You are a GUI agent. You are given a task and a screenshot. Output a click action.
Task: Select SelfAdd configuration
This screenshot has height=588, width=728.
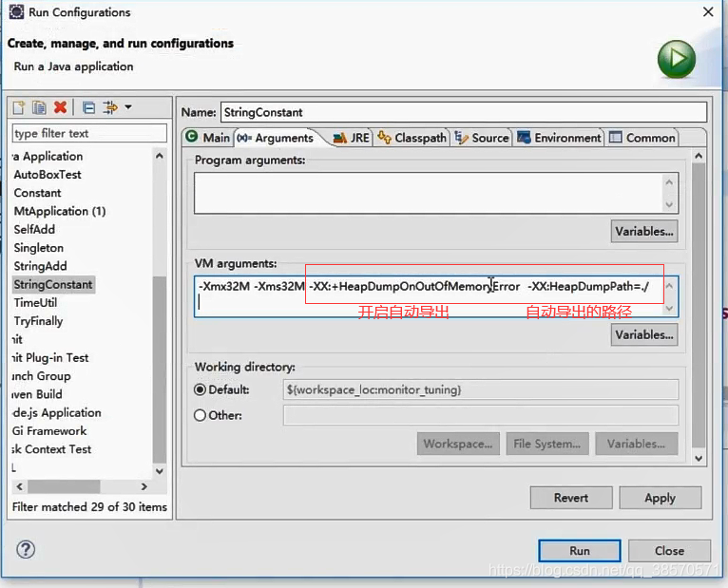click(34, 229)
